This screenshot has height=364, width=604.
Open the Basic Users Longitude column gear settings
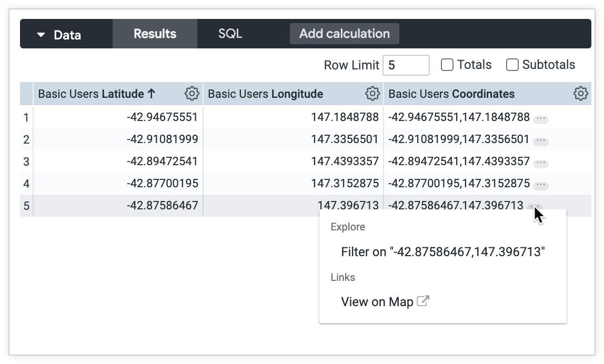pyautogui.click(x=373, y=93)
